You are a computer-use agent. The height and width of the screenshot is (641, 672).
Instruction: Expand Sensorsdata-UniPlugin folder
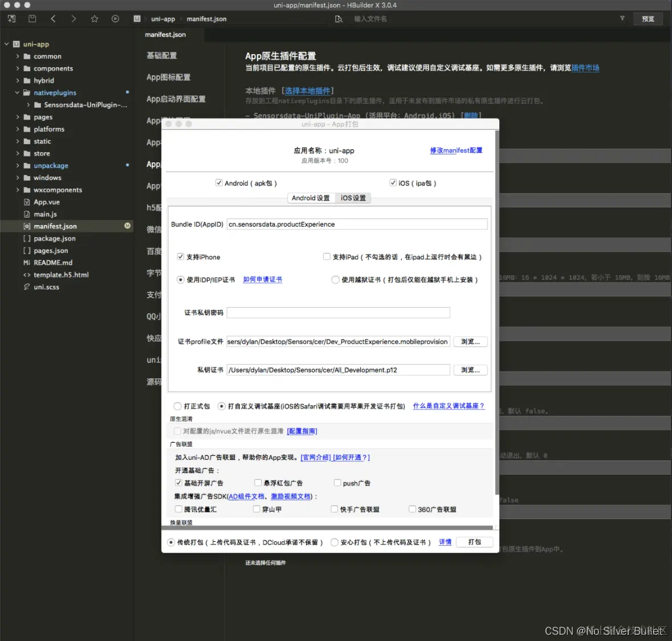(28, 105)
